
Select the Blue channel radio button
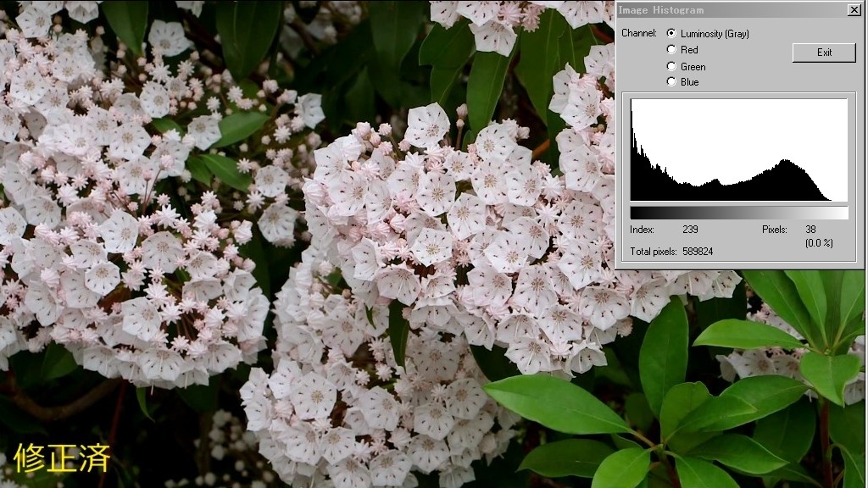(x=671, y=81)
